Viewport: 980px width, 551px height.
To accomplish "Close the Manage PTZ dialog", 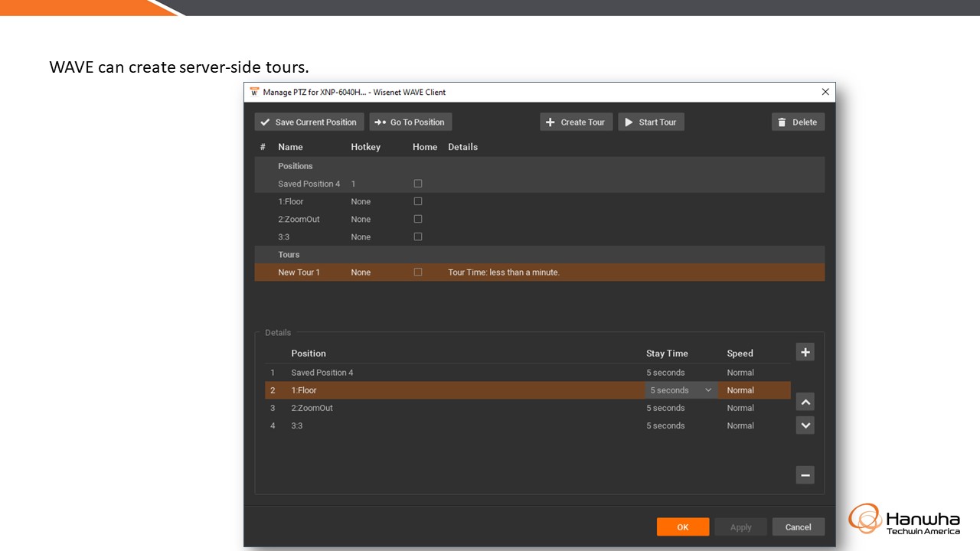I will pyautogui.click(x=825, y=92).
